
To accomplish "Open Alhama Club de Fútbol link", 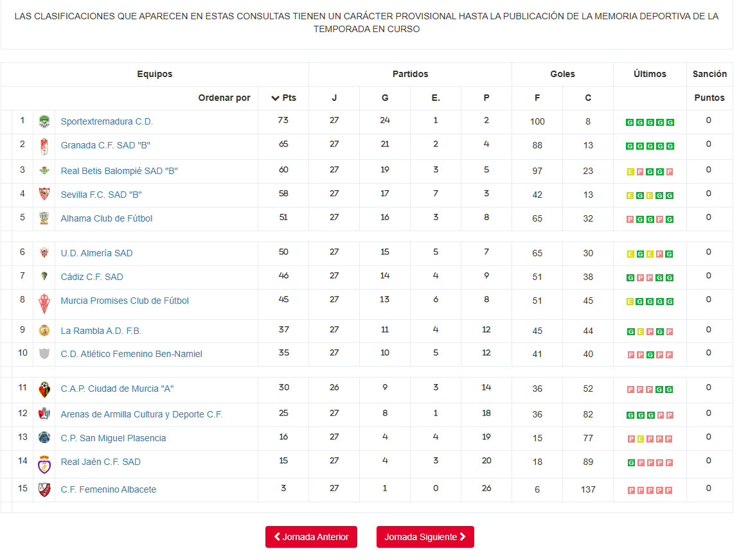I will [x=107, y=218].
